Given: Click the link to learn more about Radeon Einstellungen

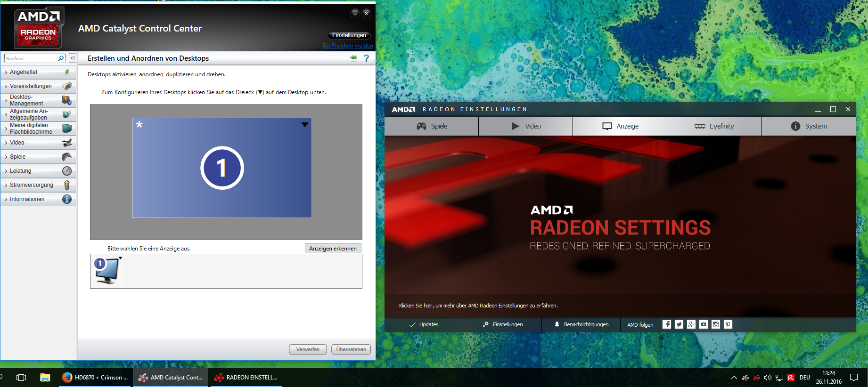Looking at the screenshot, I should (478, 306).
